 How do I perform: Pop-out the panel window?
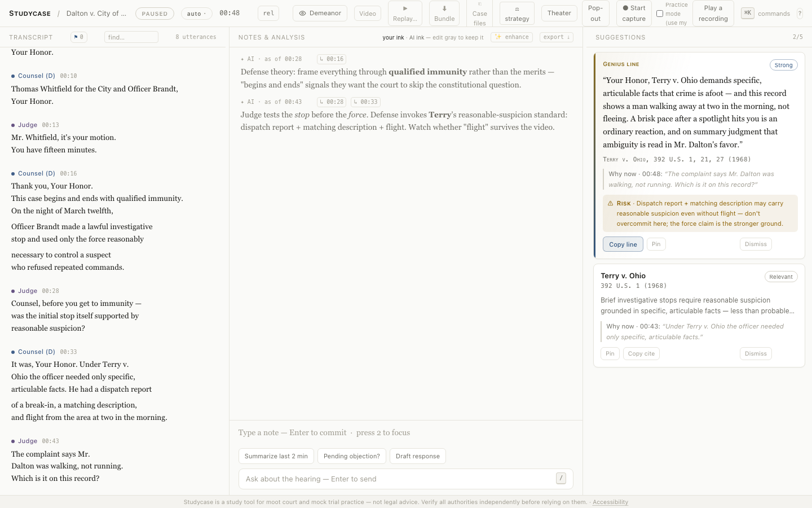[x=595, y=14]
